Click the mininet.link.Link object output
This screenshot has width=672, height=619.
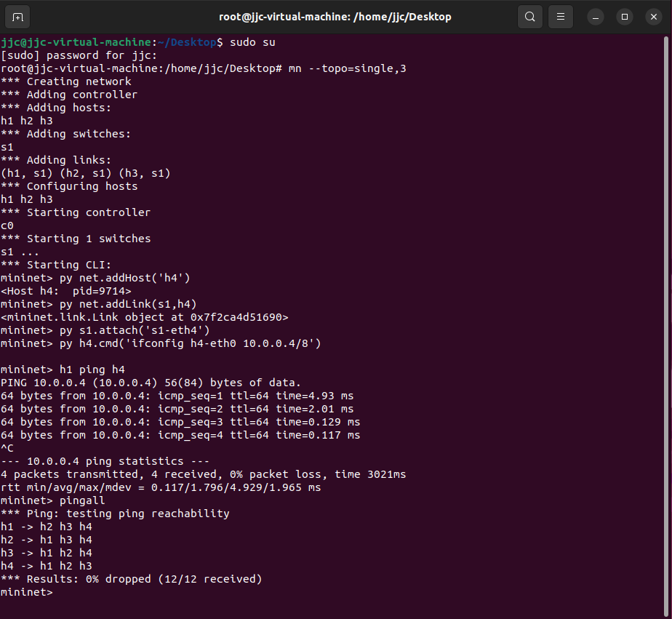coord(145,317)
